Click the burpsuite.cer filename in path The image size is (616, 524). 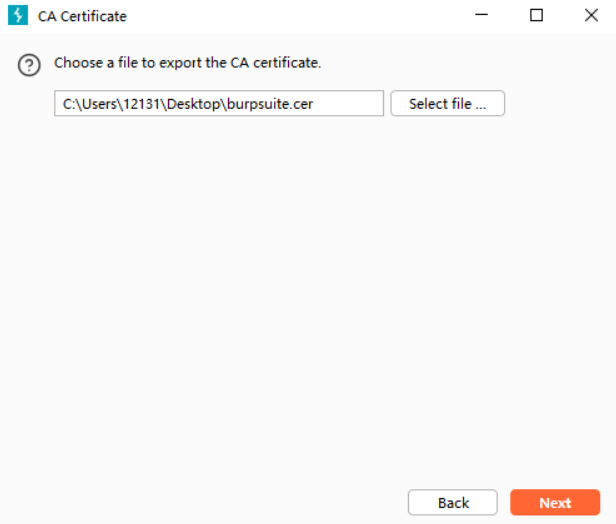click(x=284, y=104)
